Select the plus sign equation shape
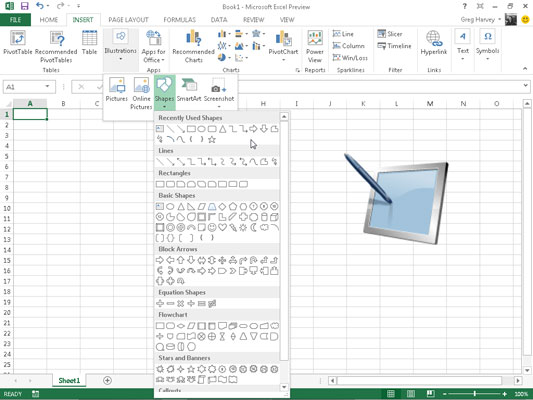The image size is (533, 400). tap(160, 303)
